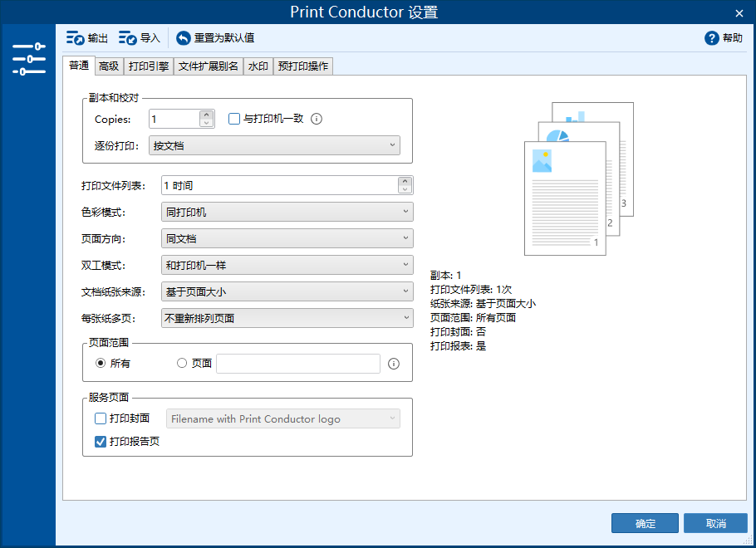Open the 每张纸多页 dropdown

(286, 318)
